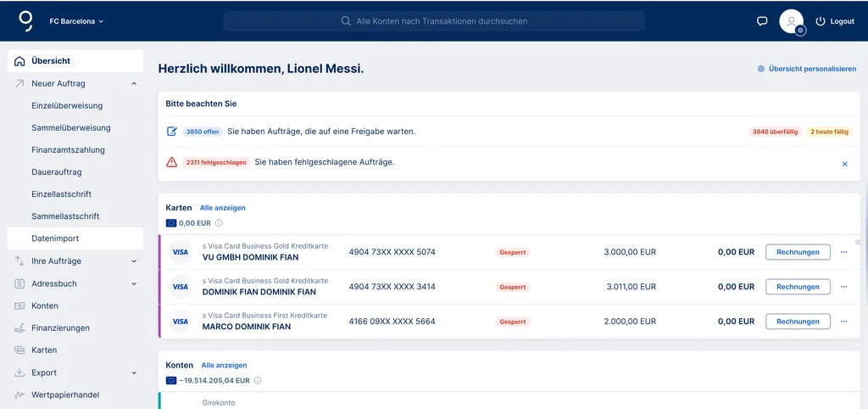Click Alle anzeigen next to Karten
The height and width of the screenshot is (409, 868).
tap(223, 208)
